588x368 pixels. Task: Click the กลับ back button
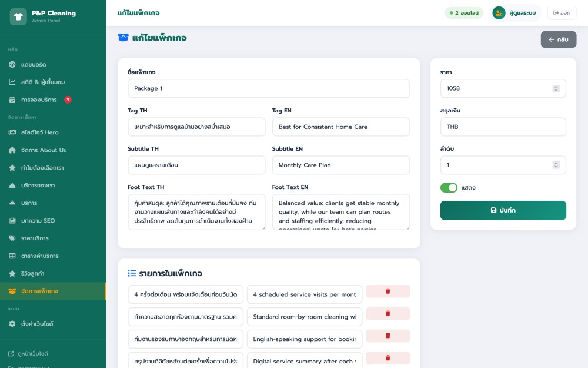click(x=558, y=39)
